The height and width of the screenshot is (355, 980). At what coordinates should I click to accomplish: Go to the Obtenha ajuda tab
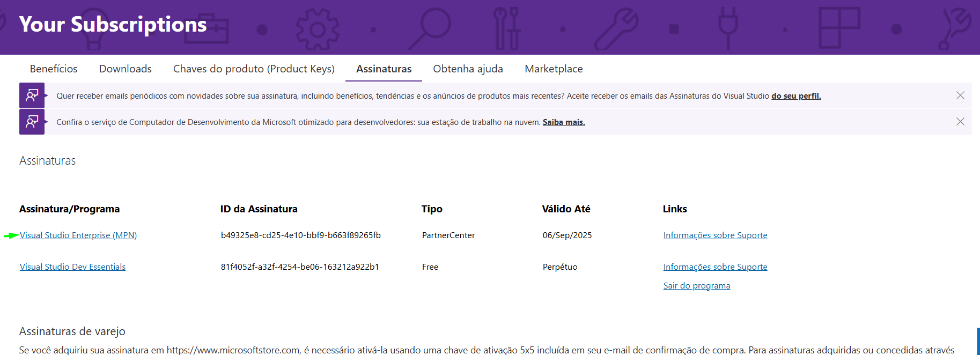pos(468,69)
